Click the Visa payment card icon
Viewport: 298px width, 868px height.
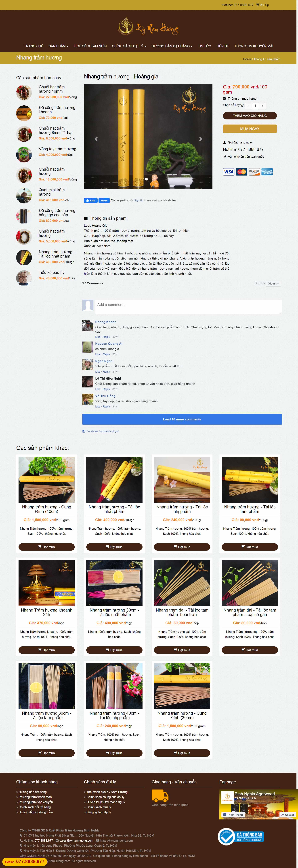coord(229,172)
